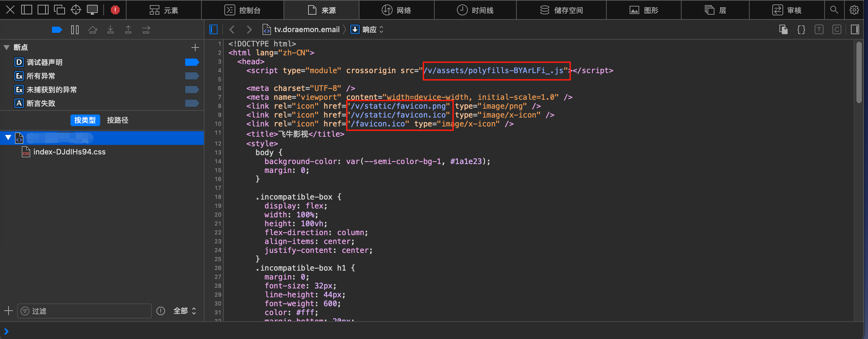Screen dimensions: 868x339
Task: Pause script execution button
Action: click(75, 30)
